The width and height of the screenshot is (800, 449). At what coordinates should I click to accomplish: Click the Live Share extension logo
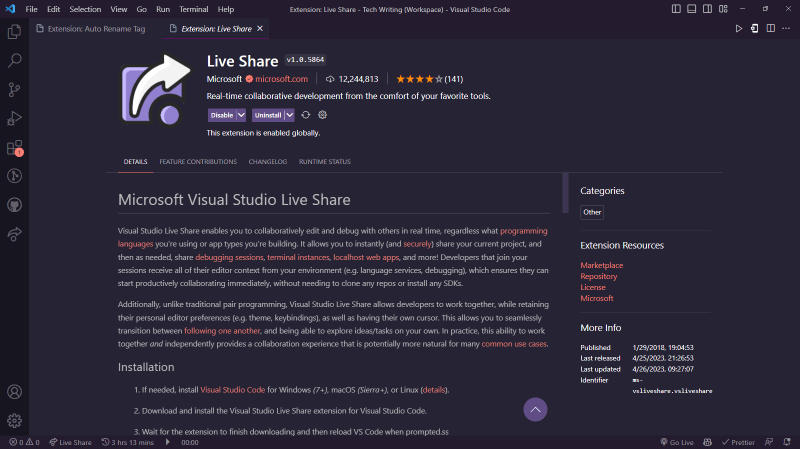[156, 89]
